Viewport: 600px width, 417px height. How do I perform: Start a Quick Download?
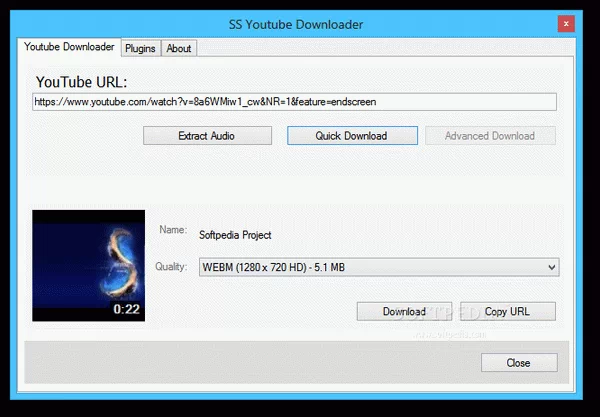(x=352, y=136)
